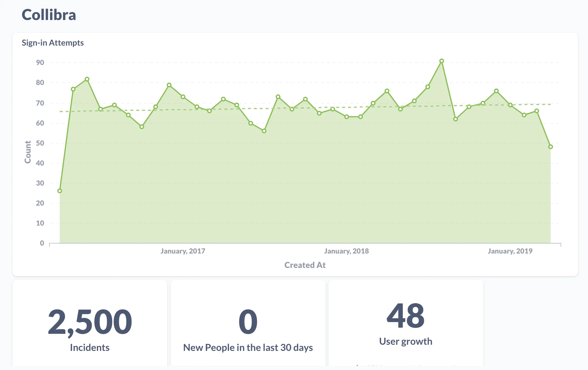Click the January, 2018 axis label
The width and height of the screenshot is (588, 370).
pos(346,251)
